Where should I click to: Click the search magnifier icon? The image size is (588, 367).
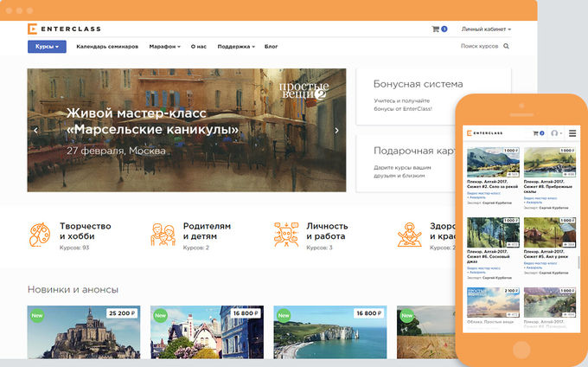pos(507,46)
